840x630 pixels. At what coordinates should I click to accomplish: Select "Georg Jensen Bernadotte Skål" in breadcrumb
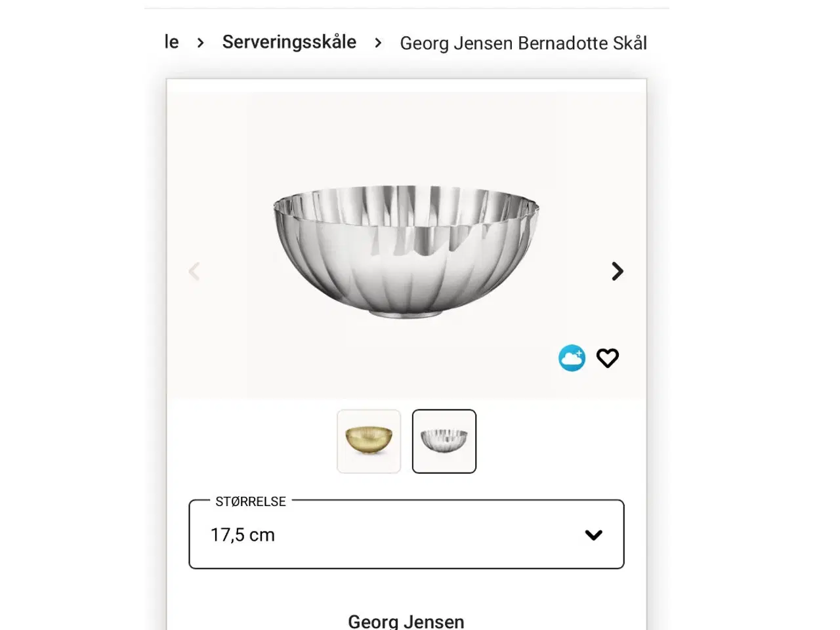tap(523, 43)
